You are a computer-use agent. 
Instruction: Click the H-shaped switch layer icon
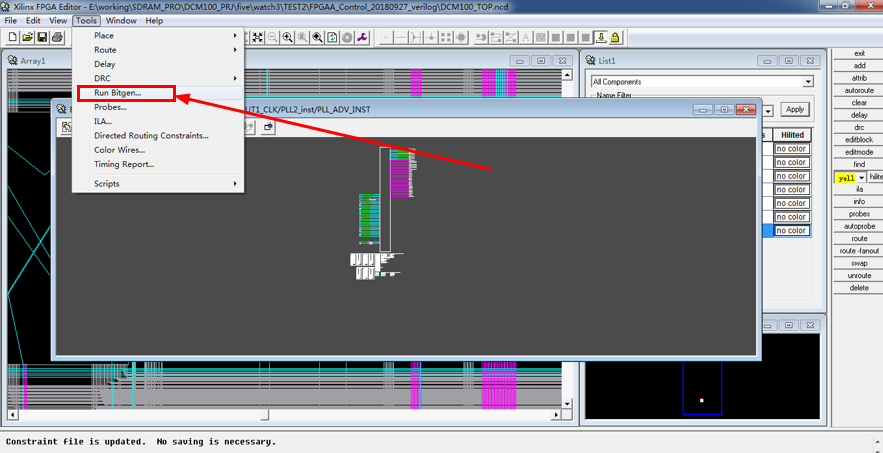point(417,38)
